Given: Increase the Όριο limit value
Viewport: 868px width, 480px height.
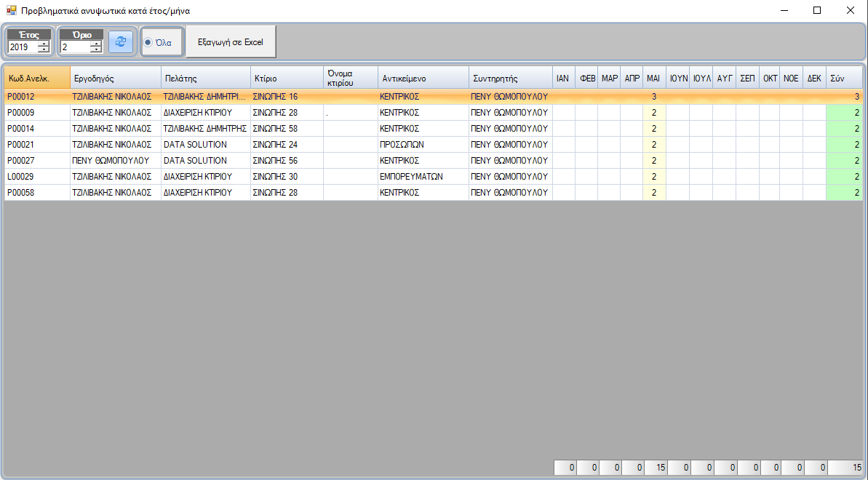Looking at the screenshot, I should 96,44.
